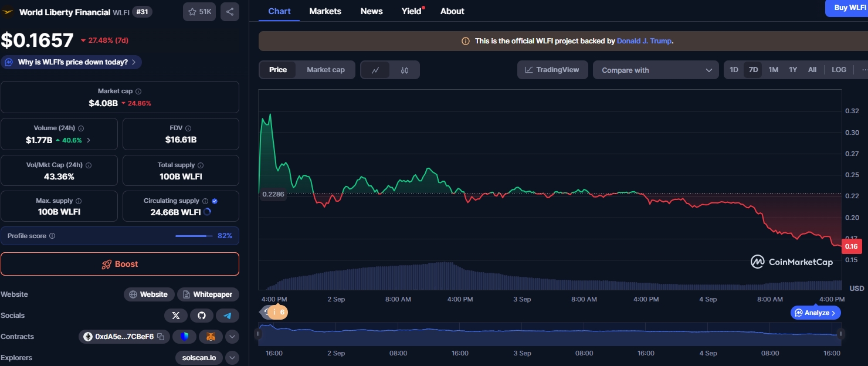Image resolution: width=868 pixels, height=366 pixels.
Task: Switch to candlestick chart view
Action: coord(405,70)
